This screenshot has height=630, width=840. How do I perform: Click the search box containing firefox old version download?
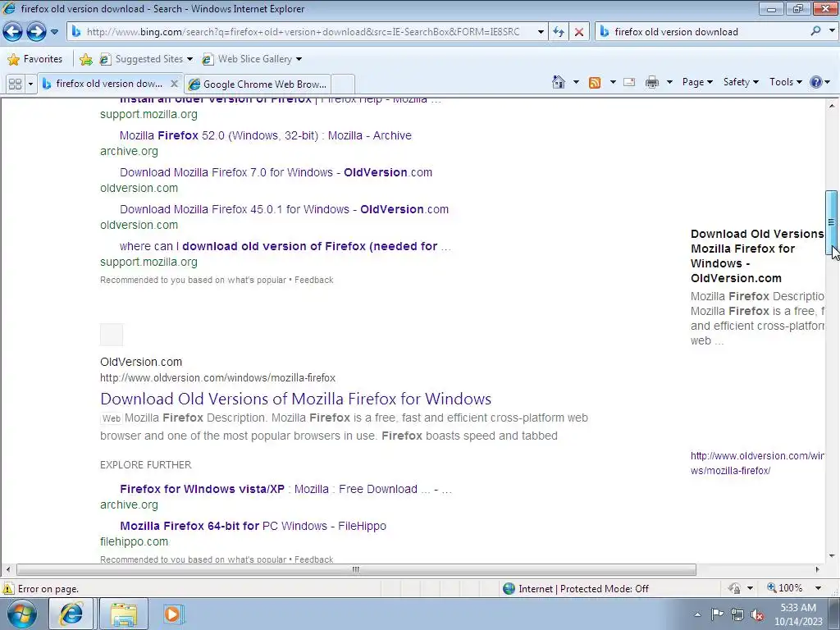click(x=707, y=32)
